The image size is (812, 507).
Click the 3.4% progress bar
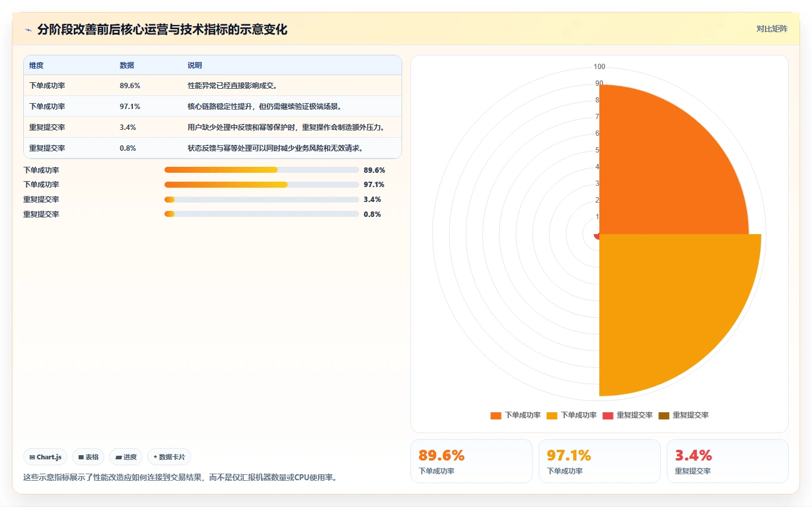pyautogui.click(x=262, y=200)
